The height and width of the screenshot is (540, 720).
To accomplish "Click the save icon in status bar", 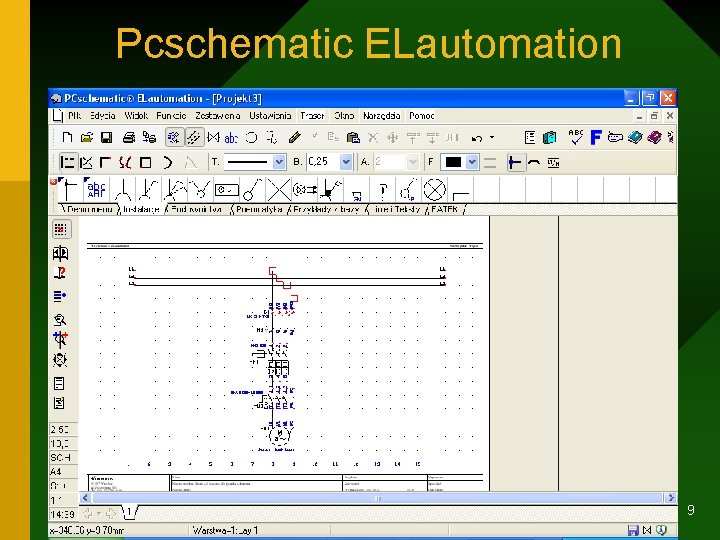I will (x=633, y=530).
